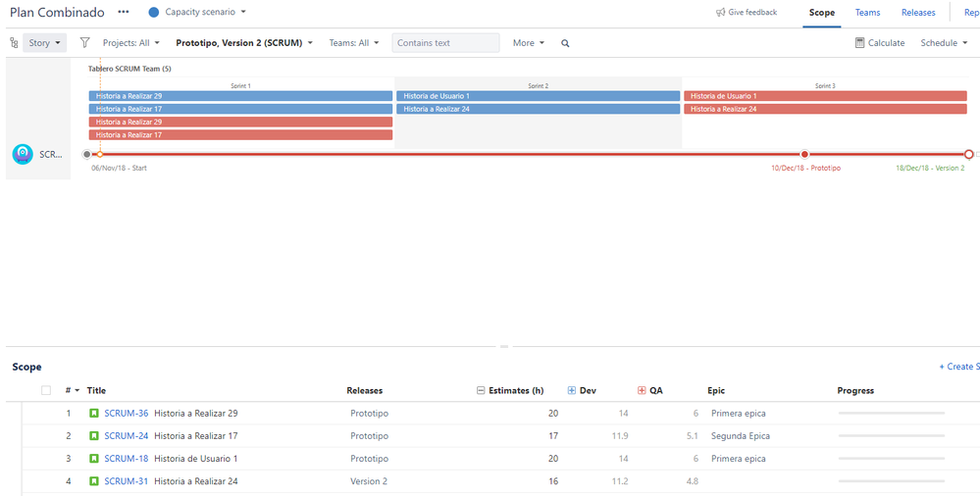The image size is (980, 496).
Task: Expand the Dev column plus icon
Action: pyautogui.click(x=571, y=390)
